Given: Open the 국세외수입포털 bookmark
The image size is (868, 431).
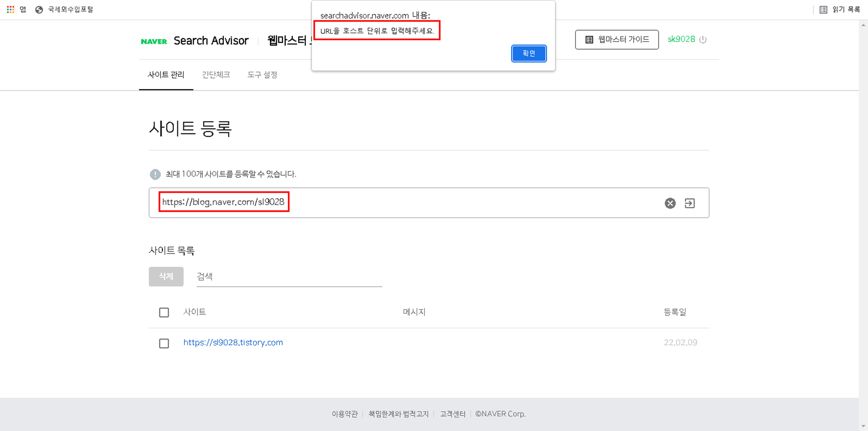Looking at the screenshot, I should coord(64,10).
